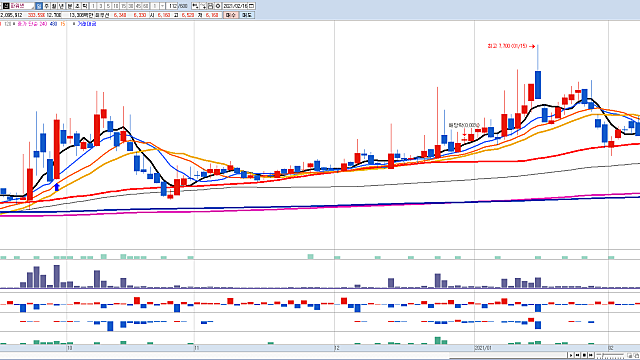Viewport: 640px width, 360px height.
Task: Select the daily (일) chart period button
Action: click(39, 6)
